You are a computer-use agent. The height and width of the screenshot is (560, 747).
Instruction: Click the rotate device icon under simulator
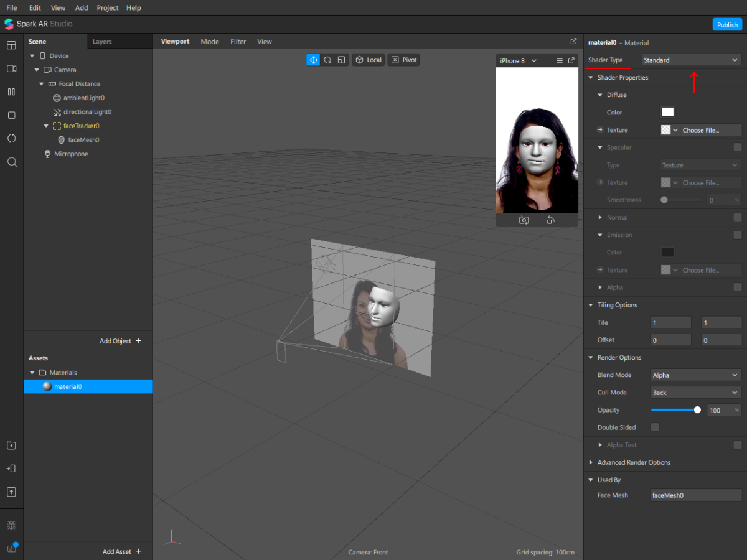(x=550, y=220)
